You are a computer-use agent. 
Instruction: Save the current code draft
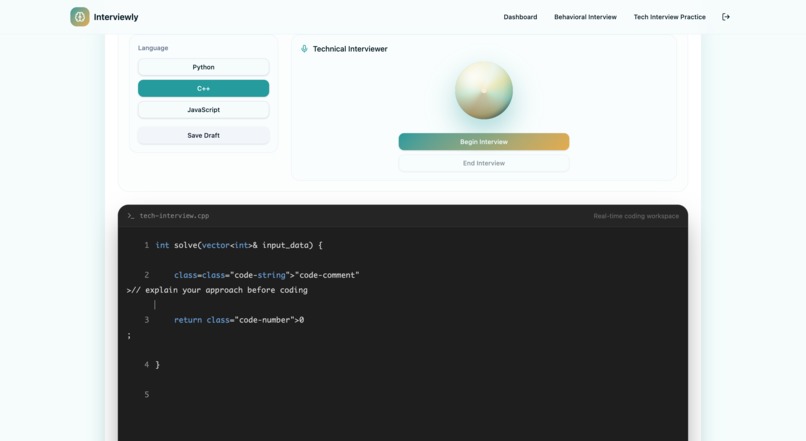(204, 136)
